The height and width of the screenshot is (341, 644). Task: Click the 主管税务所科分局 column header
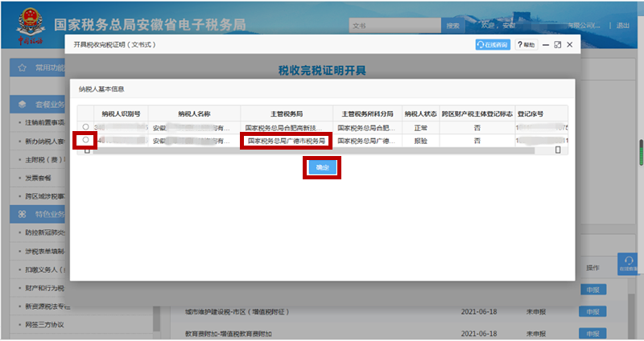click(x=367, y=113)
